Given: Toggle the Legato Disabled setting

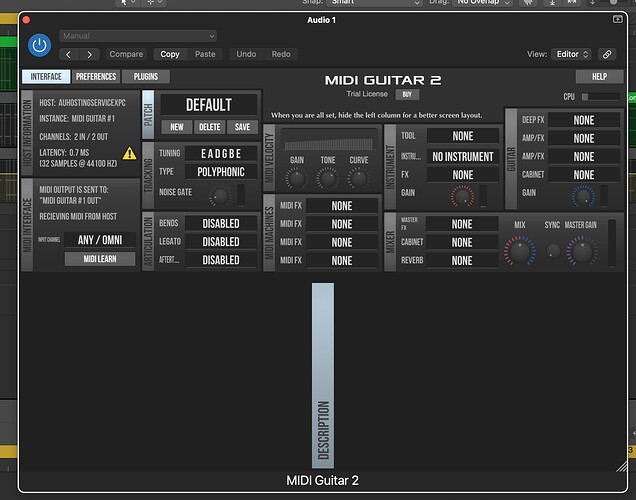Looking at the screenshot, I should pos(221,242).
